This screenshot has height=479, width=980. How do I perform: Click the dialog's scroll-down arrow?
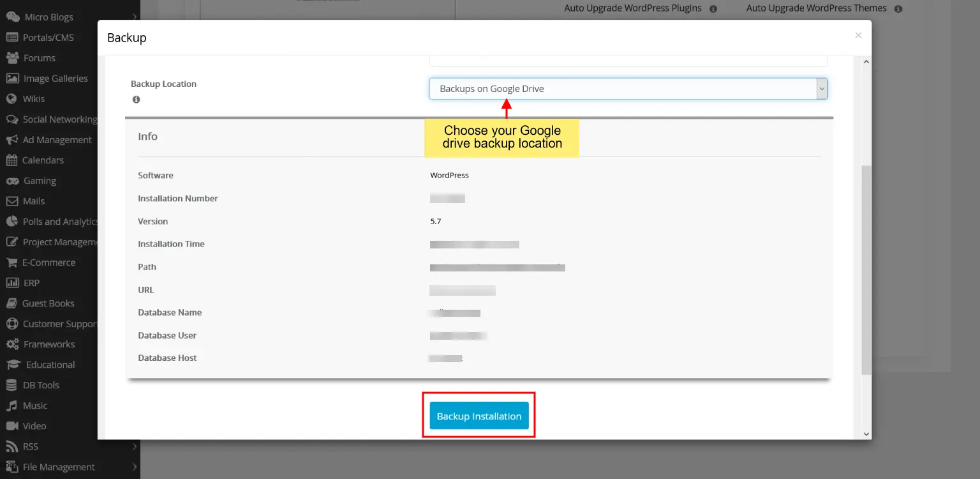tap(866, 433)
